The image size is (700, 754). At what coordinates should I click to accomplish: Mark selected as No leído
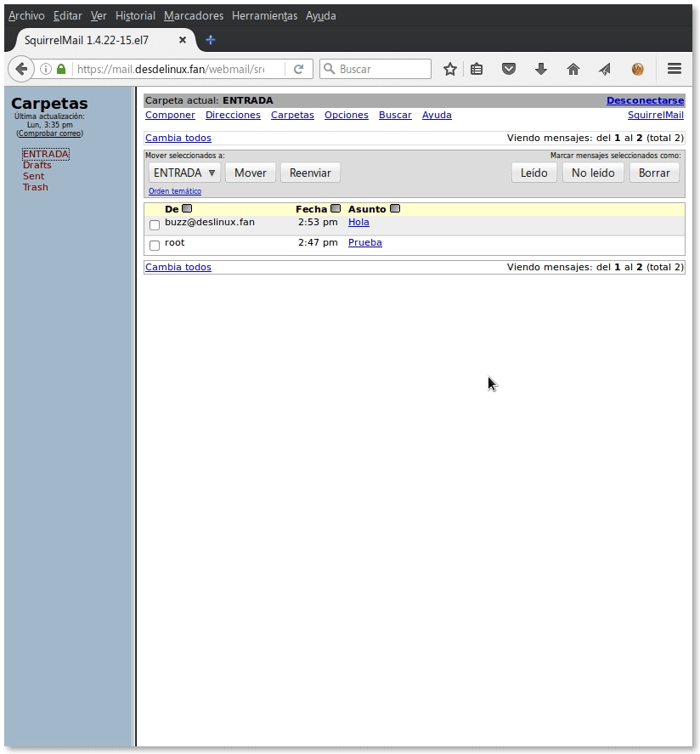pyautogui.click(x=593, y=173)
